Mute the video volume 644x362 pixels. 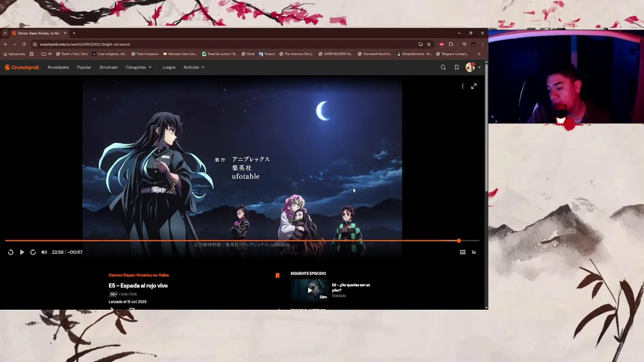pyautogui.click(x=44, y=252)
